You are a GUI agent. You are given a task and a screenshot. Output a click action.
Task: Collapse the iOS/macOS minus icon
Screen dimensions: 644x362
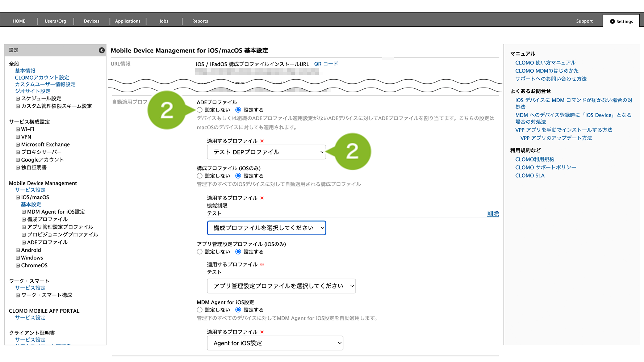pos(18,197)
